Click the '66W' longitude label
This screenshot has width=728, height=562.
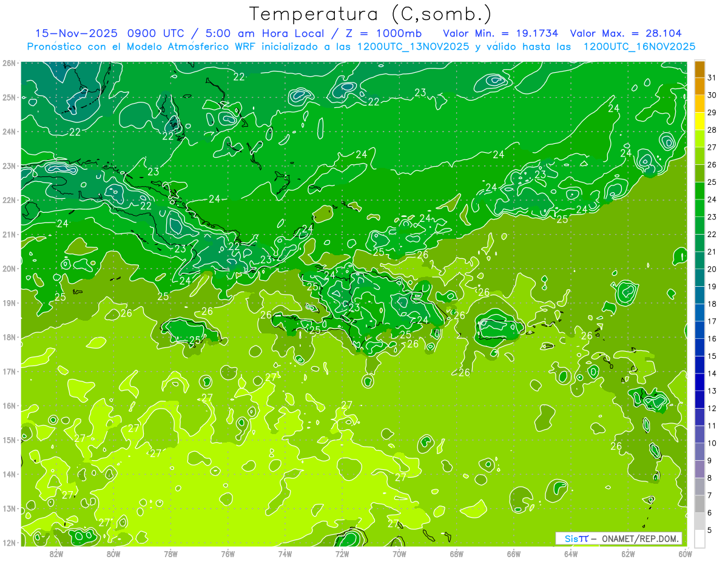[x=513, y=553]
